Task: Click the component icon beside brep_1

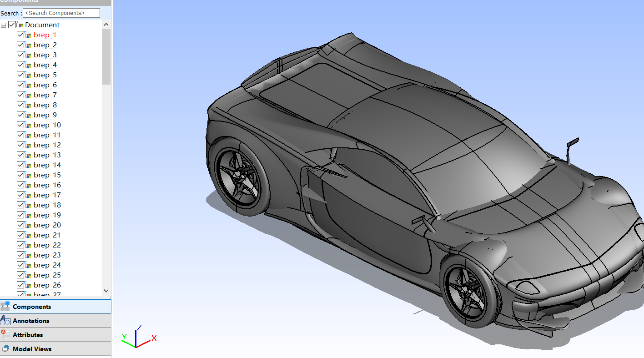Action: [28, 35]
